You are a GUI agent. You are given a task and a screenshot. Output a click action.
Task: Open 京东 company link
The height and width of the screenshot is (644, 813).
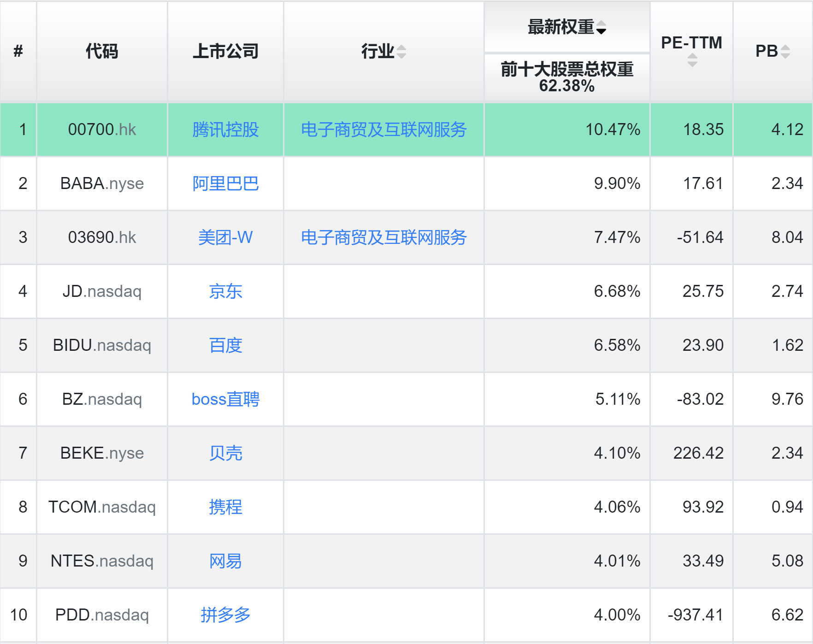pos(225,291)
